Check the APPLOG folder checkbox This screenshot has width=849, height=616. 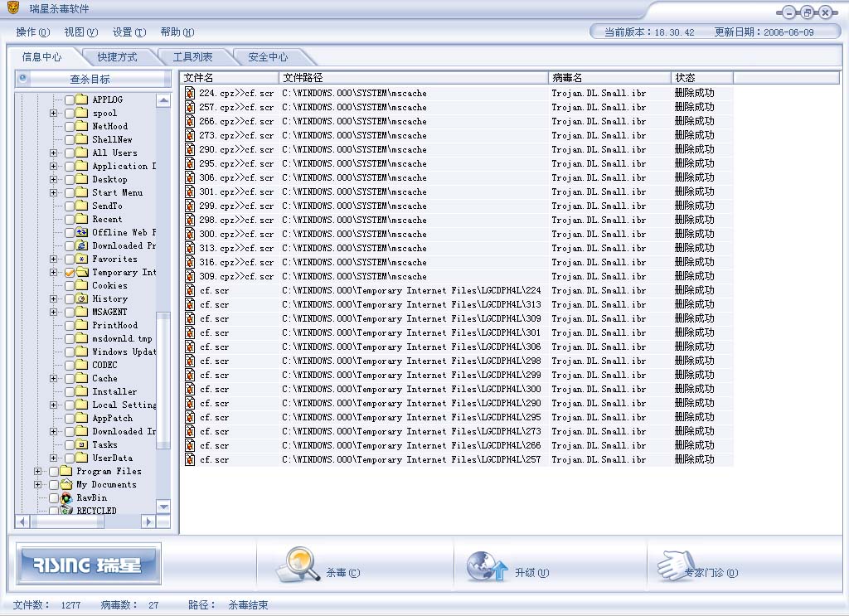(x=70, y=99)
